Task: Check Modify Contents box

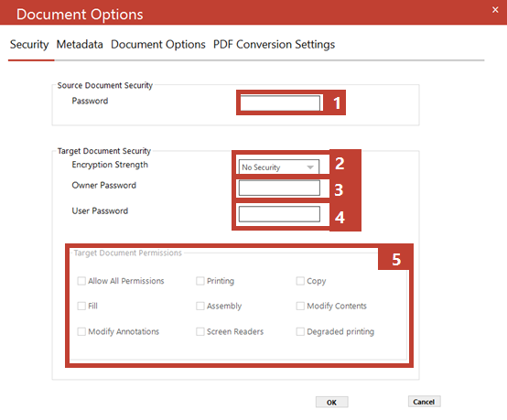Action: (300, 306)
